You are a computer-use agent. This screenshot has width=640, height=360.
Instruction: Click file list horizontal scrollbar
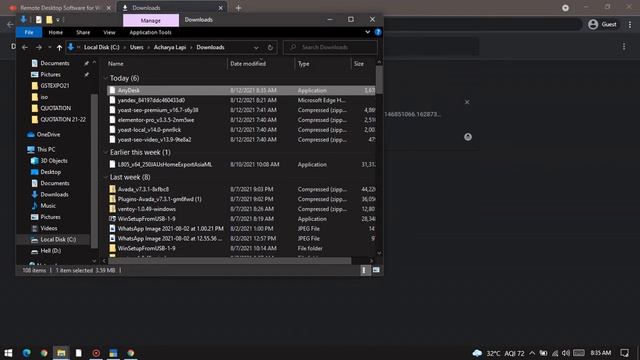click(x=229, y=260)
